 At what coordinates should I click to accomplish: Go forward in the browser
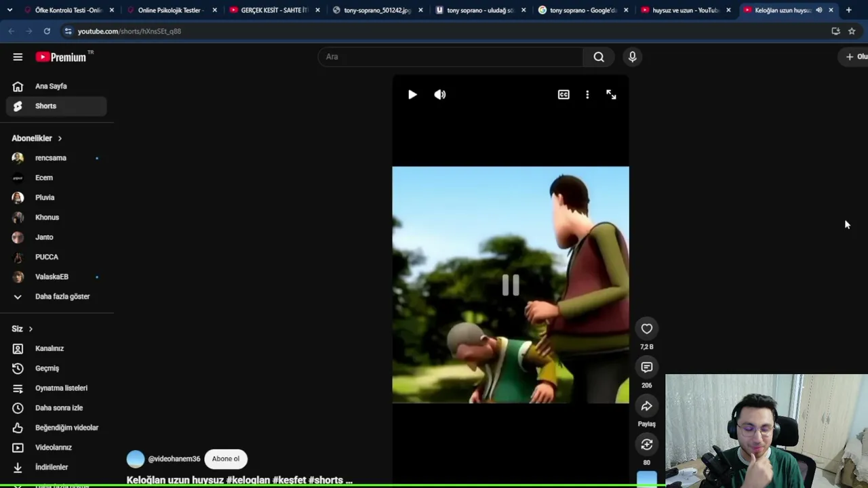coord(28,31)
